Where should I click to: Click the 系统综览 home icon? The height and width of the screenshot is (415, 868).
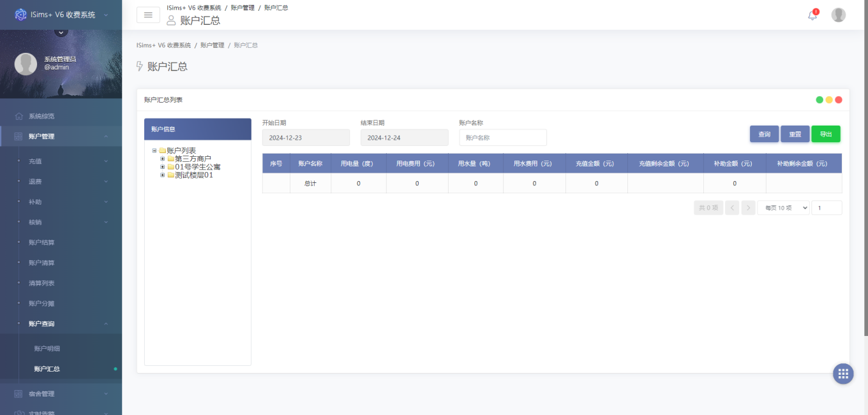[x=19, y=116]
